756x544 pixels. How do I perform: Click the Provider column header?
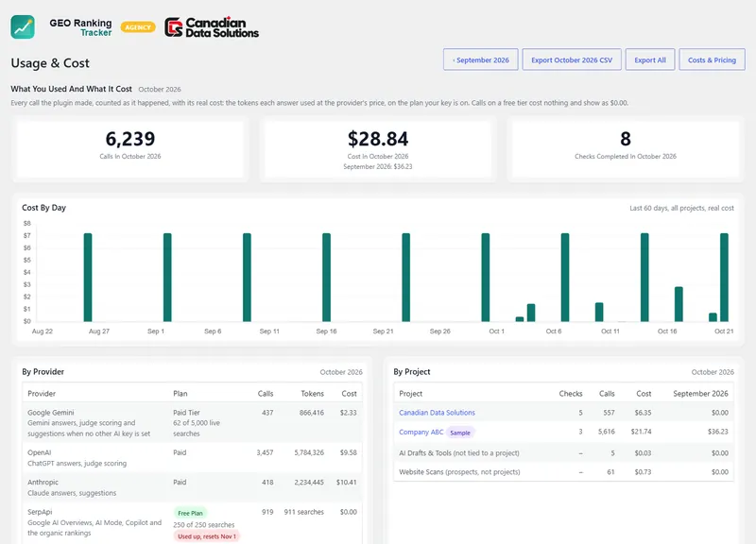[x=42, y=394]
